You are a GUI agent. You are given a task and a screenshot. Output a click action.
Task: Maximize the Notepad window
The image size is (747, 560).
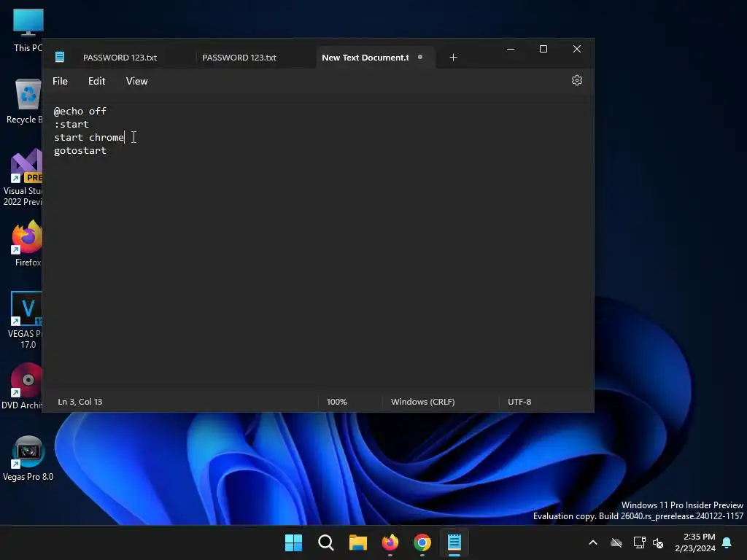click(x=543, y=49)
